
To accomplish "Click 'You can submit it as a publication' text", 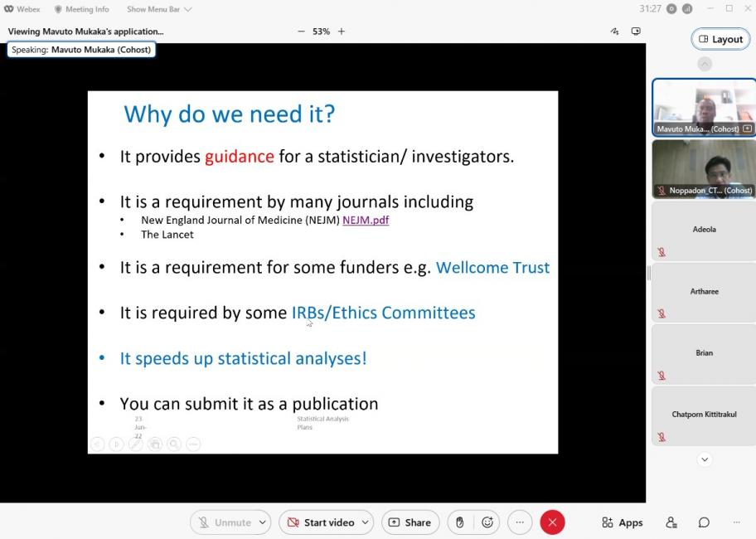I will pyautogui.click(x=249, y=404).
